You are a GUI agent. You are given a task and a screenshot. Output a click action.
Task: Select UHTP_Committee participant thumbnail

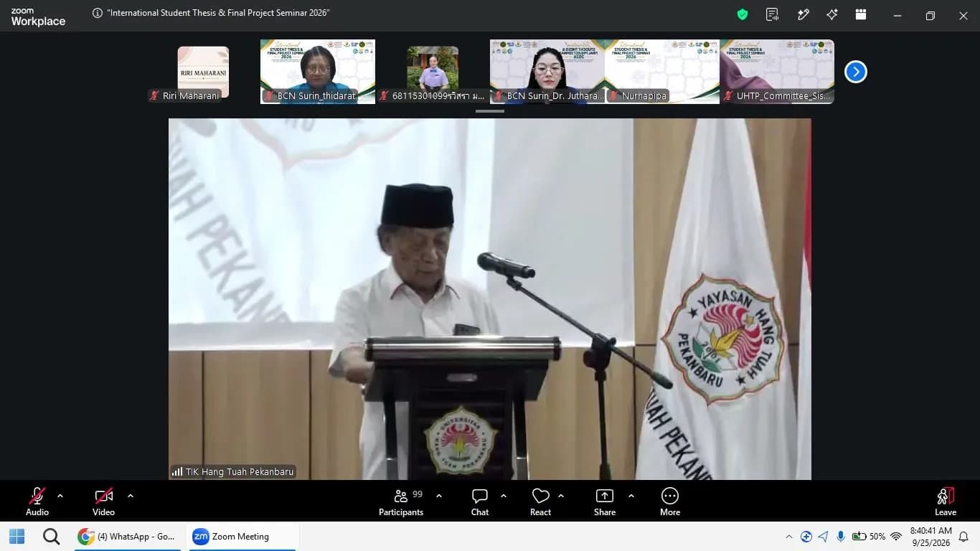coord(777,72)
